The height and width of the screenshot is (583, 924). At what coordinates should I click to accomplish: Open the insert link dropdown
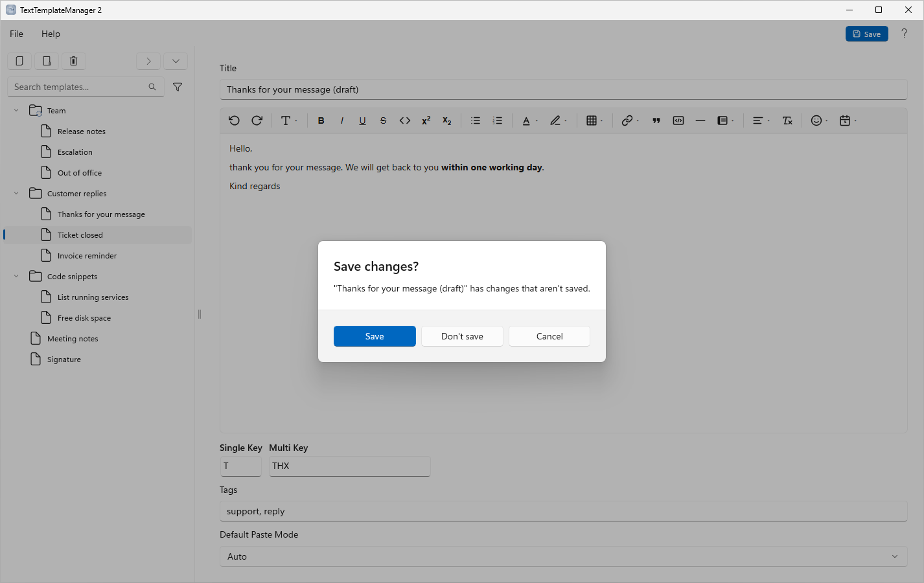[x=630, y=120]
